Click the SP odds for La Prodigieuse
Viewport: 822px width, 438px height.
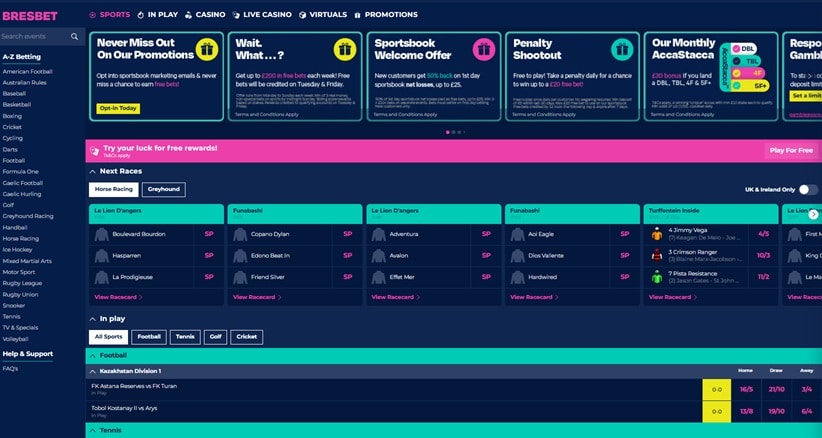point(209,277)
